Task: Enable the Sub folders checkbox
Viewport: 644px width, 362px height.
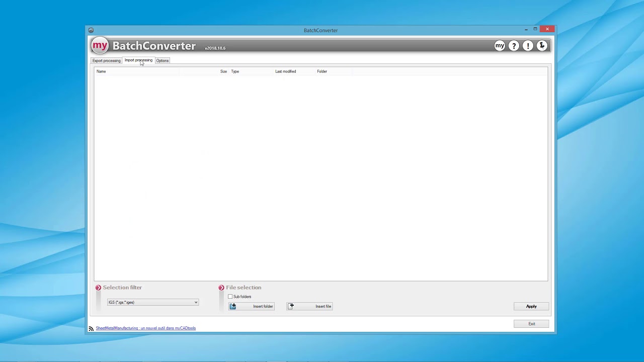Action: pos(230,297)
